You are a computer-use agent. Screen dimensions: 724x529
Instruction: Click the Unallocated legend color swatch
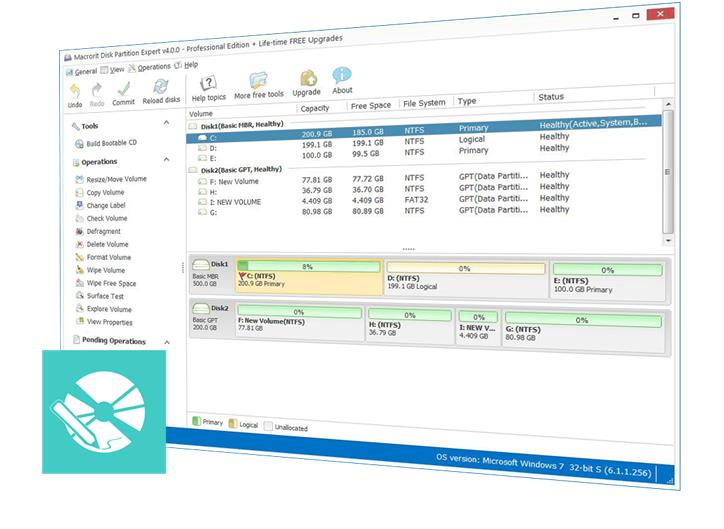(x=268, y=426)
